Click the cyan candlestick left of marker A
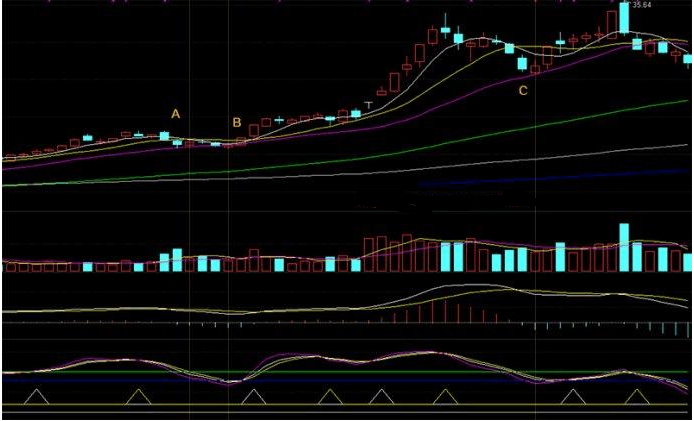This screenshot has height=421, width=694. [x=165, y=135]
